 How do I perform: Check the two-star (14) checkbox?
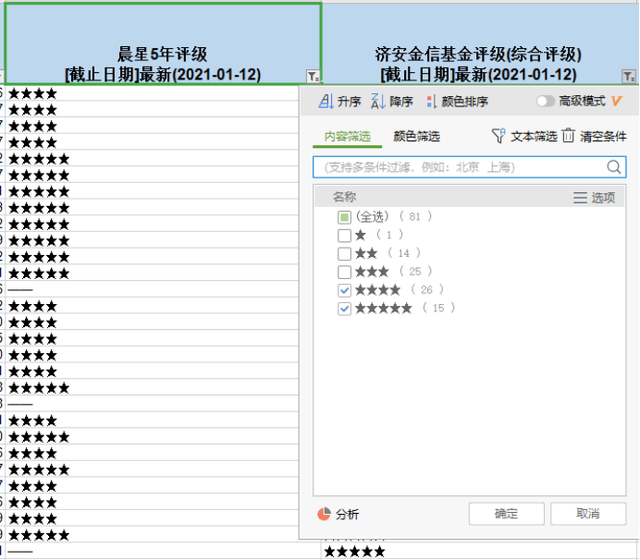click(344, 254)
